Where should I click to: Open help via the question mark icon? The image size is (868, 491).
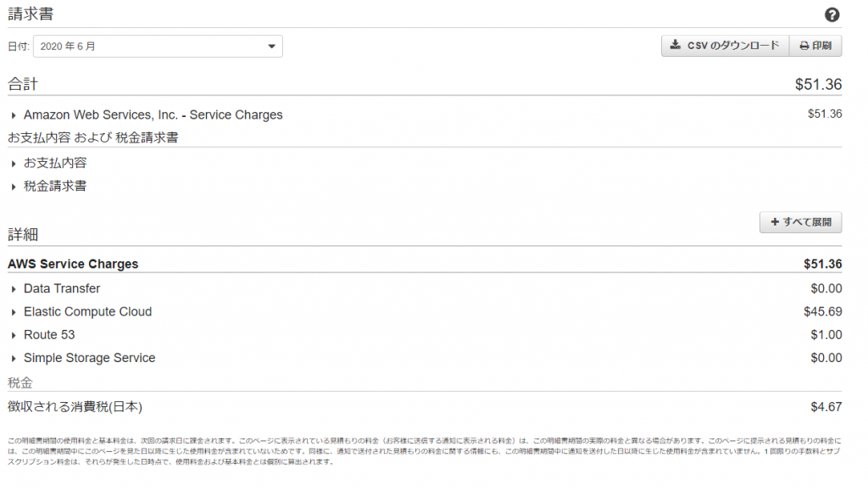[x=832, y=15]
